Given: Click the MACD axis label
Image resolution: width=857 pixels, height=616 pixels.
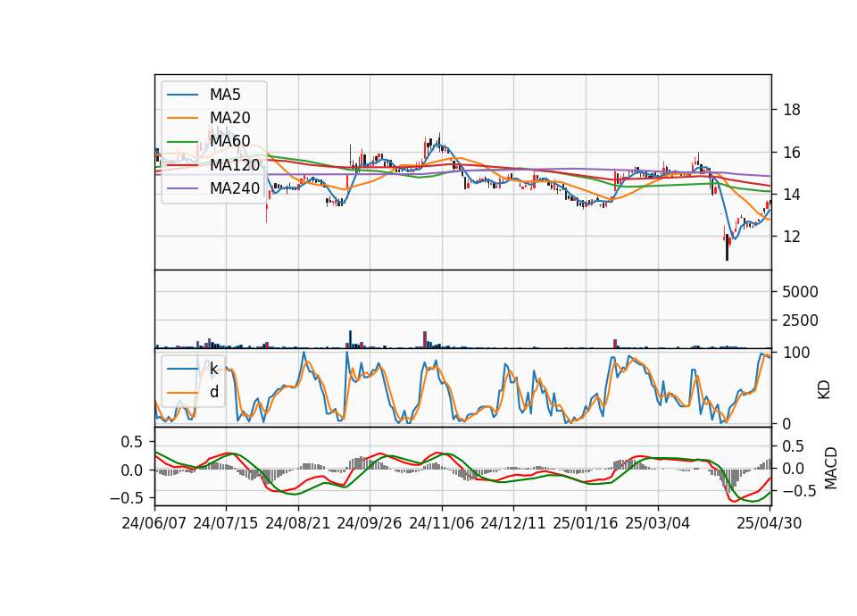Looking at the screenshot, I should tap(831, 468).
